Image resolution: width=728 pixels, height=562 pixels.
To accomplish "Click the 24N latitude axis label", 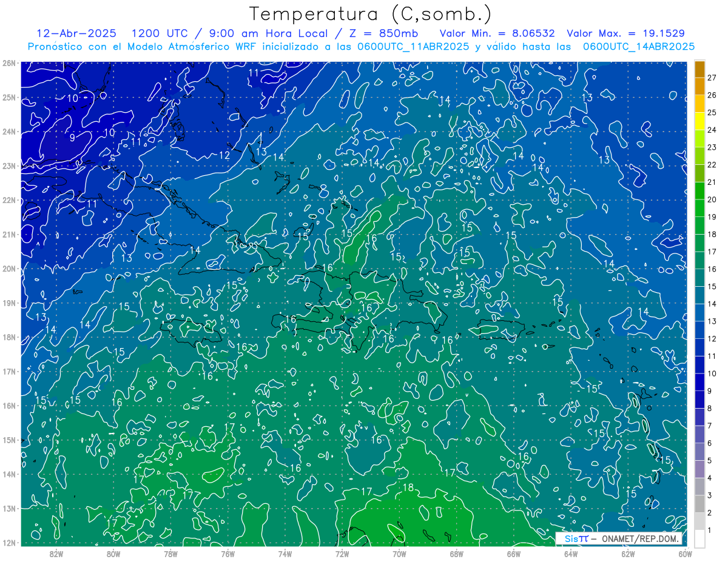I will tap(9, 132).
